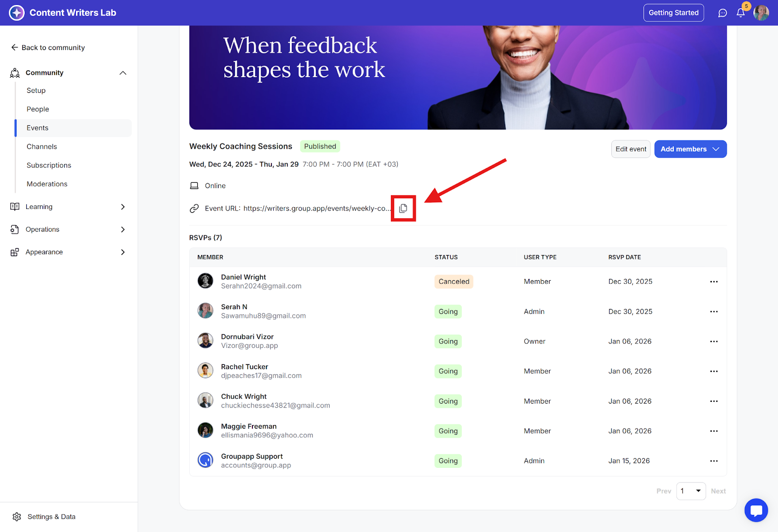Screen dimensions: 778x532
Task: Open more options for Dornubari Vizor row
Action: pos(714,342)
